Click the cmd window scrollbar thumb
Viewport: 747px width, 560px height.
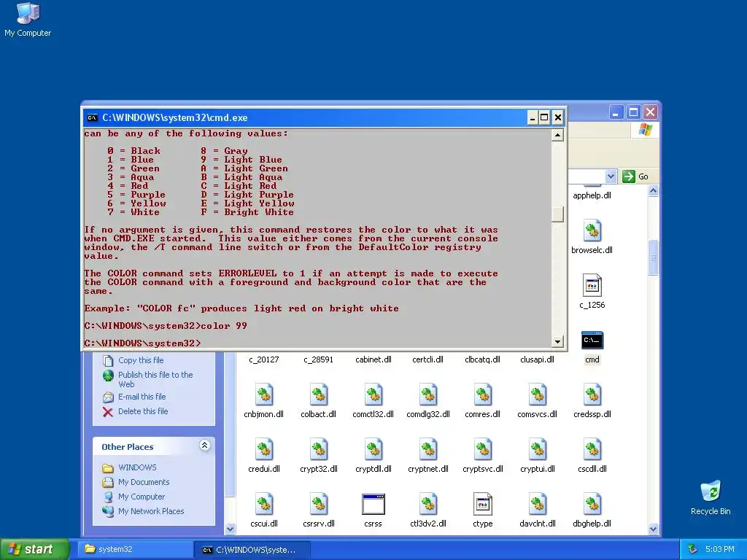(x=557, y=214)
